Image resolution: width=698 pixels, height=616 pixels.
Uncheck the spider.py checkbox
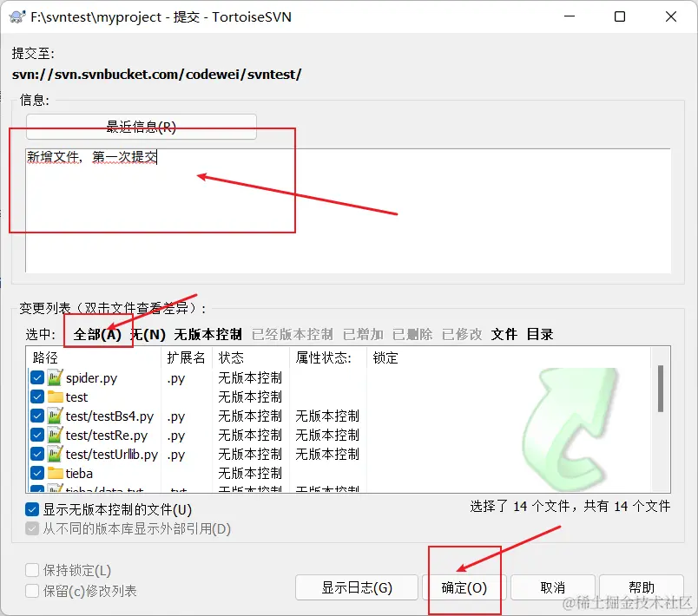(37, 377)
